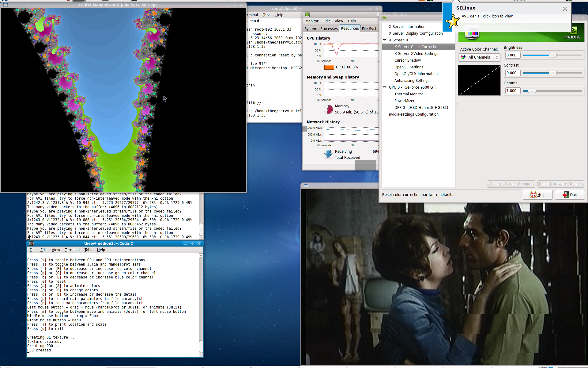This screenshot has height=368, width=588.
Task: Click the orange CPU1 color swatch
Action: (329, 67)
